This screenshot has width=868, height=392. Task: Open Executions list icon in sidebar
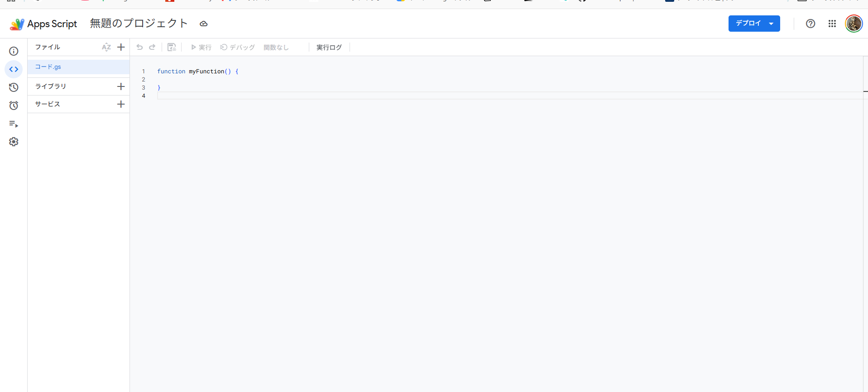(x=14, y=124)
